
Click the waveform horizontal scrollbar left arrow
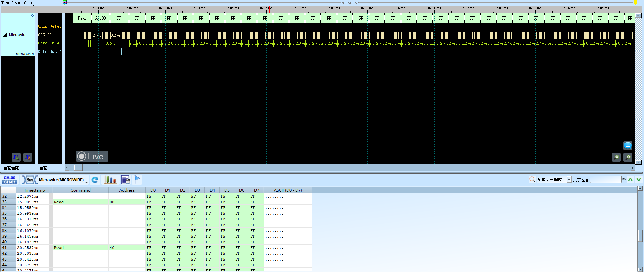click(x=67, y=168)
